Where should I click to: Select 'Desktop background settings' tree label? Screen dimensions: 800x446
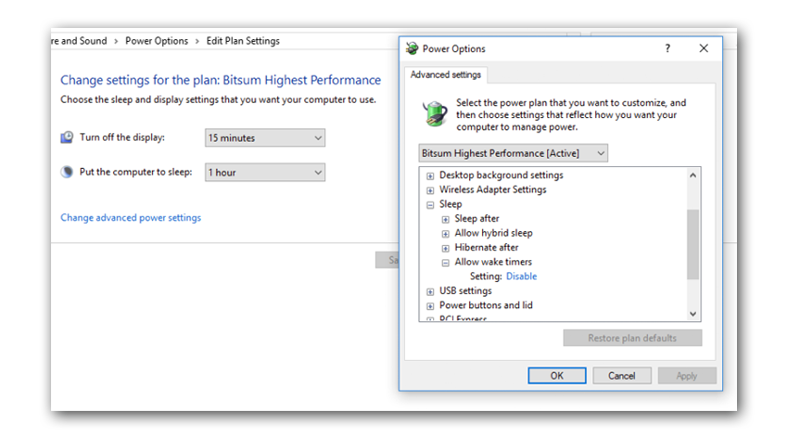tap(501, 175)
